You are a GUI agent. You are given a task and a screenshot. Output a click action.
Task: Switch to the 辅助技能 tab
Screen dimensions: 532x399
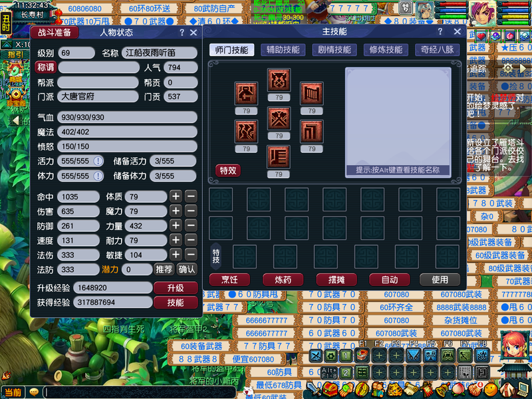pyautogui.click(x=283, y=50)
